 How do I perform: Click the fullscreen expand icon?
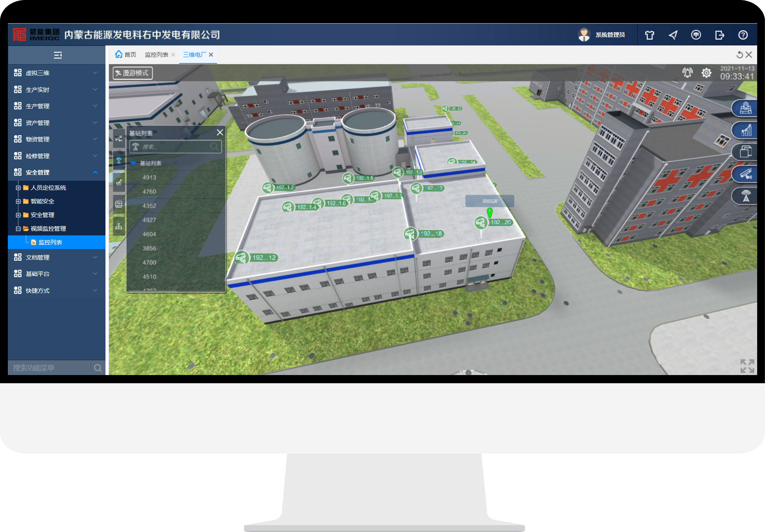point(747,366)
